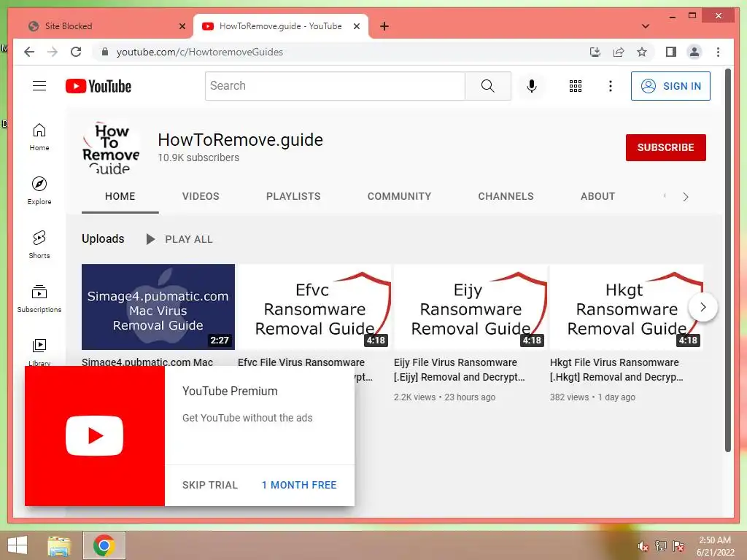Click SKIP TRIAL in Premium popup
747x560 pixels.
[x=209, y=485]
